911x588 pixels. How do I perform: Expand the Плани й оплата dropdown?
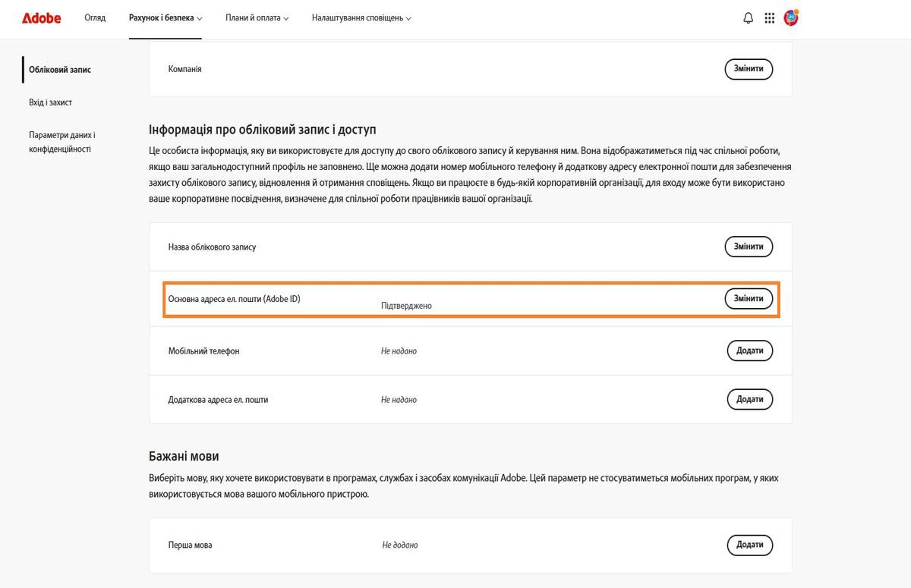257,18
